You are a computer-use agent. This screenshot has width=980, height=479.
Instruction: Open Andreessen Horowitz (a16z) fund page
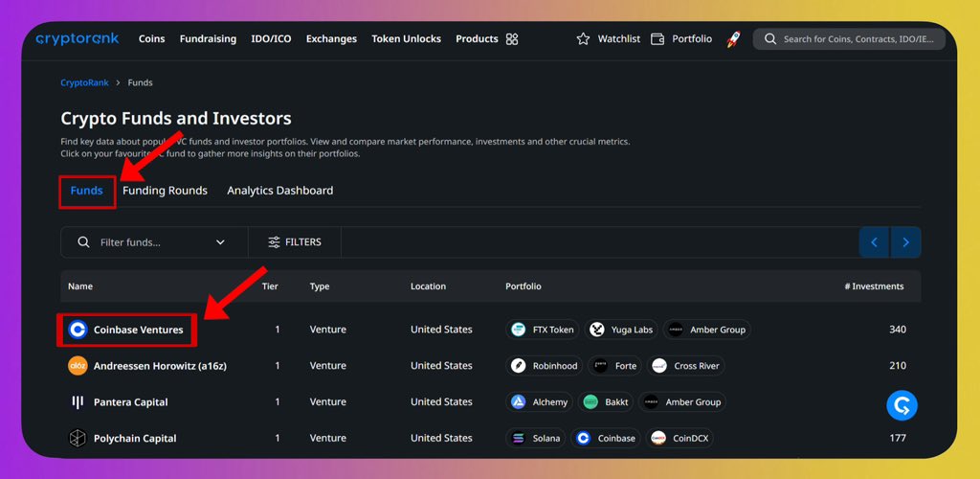point(160,366)
